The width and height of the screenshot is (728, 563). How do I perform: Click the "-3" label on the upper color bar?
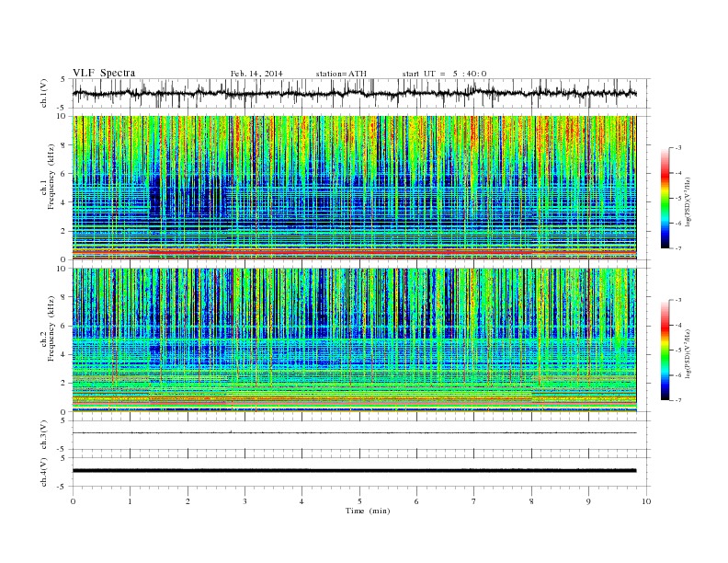click(x=678, y=148)
